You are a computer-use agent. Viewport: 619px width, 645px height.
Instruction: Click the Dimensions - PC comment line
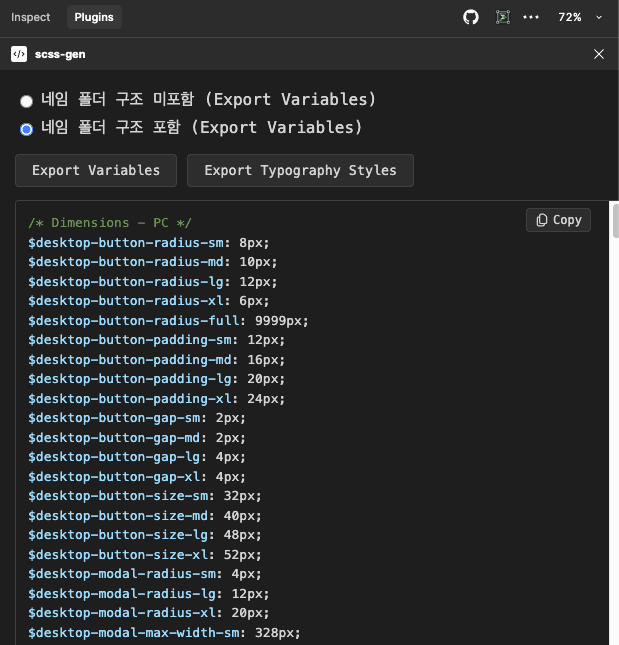(110, 223)
